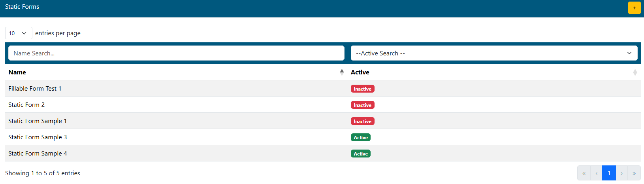Select page 1 in pagination

point(609,173)
